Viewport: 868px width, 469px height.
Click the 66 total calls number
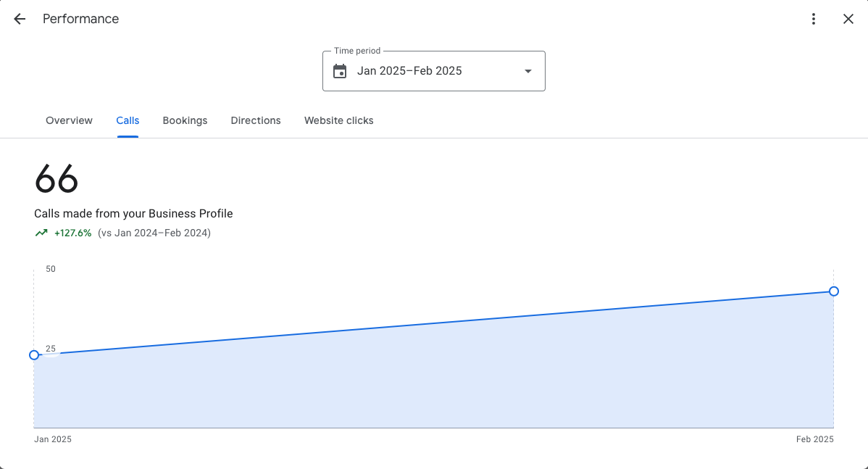point(57,179)
